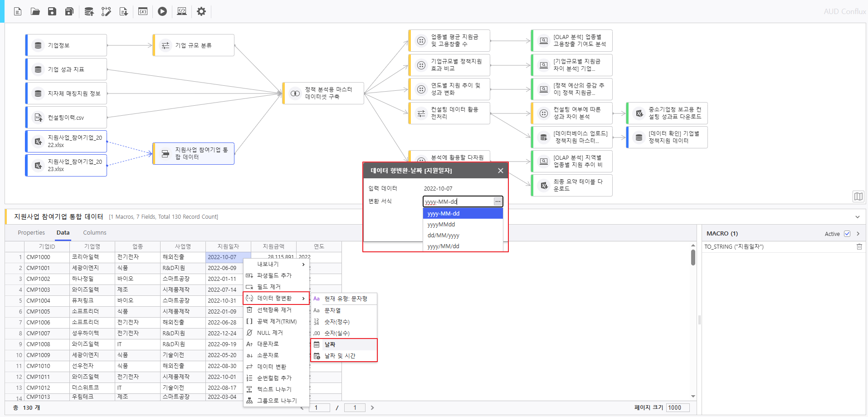The height and width of the screenshot is (417, 868).
Task: Click the variable {x} window icon
Action: coord(143,11)
